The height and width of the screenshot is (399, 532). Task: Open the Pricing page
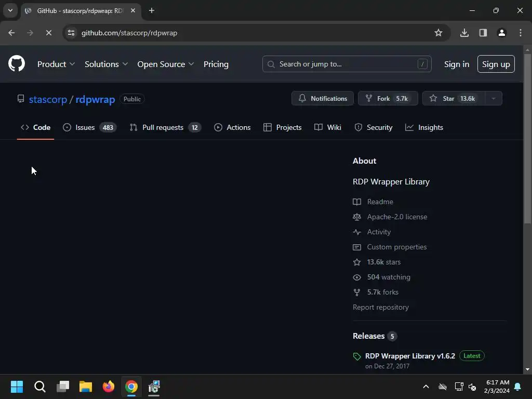point(216,64)
